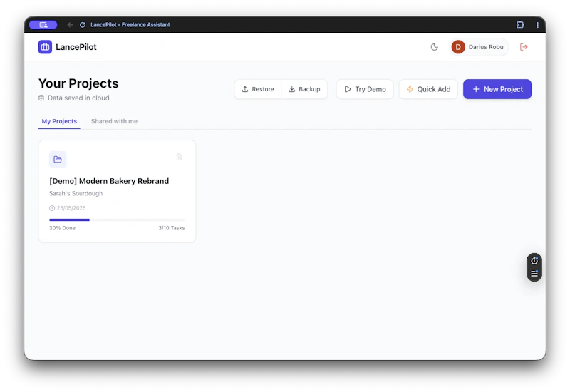Click the Your Projects heading
The width and height of the screenshot is (570, 392).
click(x=78, y=83)
